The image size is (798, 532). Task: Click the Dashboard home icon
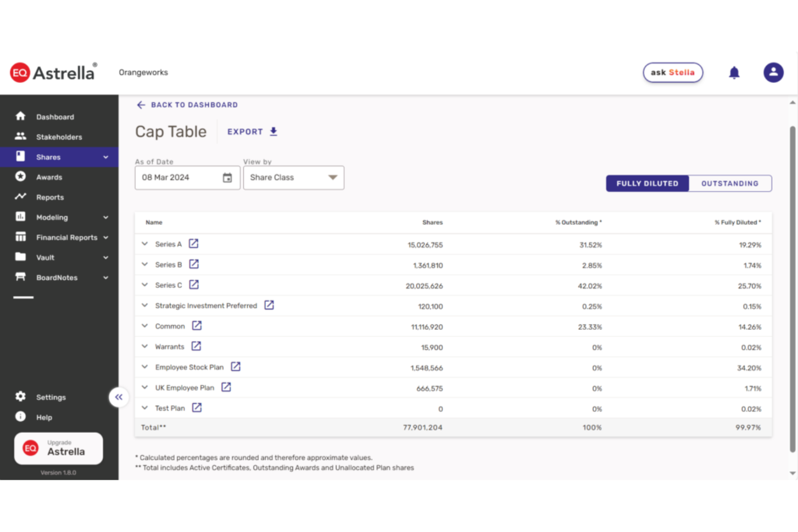pos(20,116)
